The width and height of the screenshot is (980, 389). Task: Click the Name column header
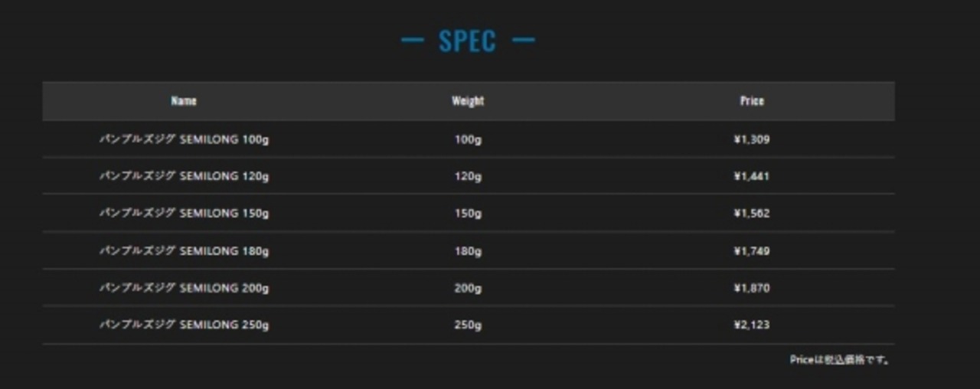(184, 101)
